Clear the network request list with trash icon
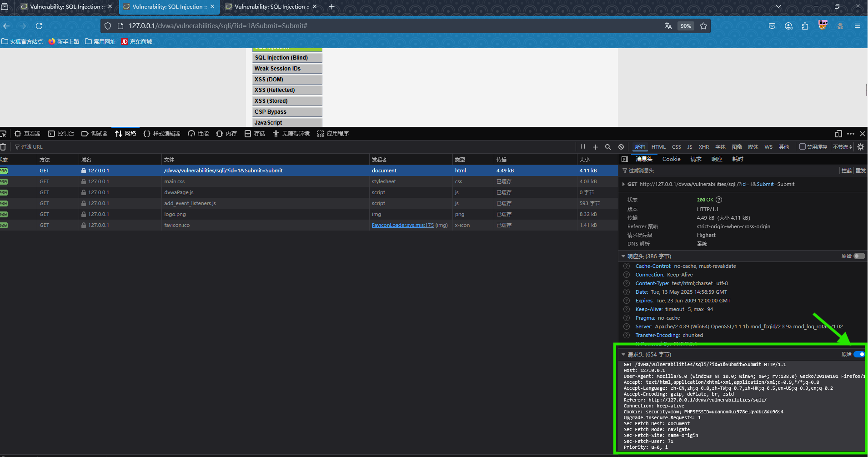 (x=3, y=147)
